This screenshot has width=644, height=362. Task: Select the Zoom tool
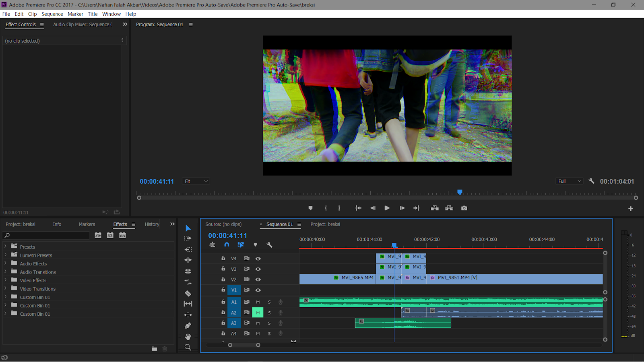click(x=188, y=348)
